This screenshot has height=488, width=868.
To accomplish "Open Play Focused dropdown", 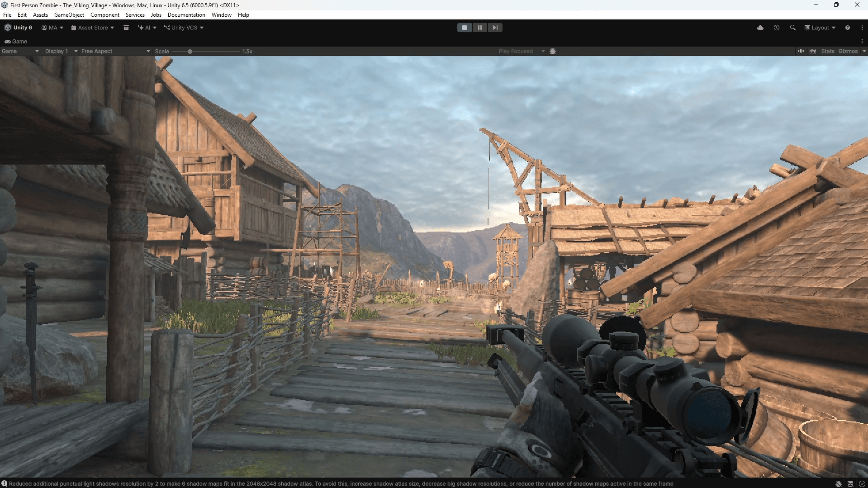I will click(522, 51).
